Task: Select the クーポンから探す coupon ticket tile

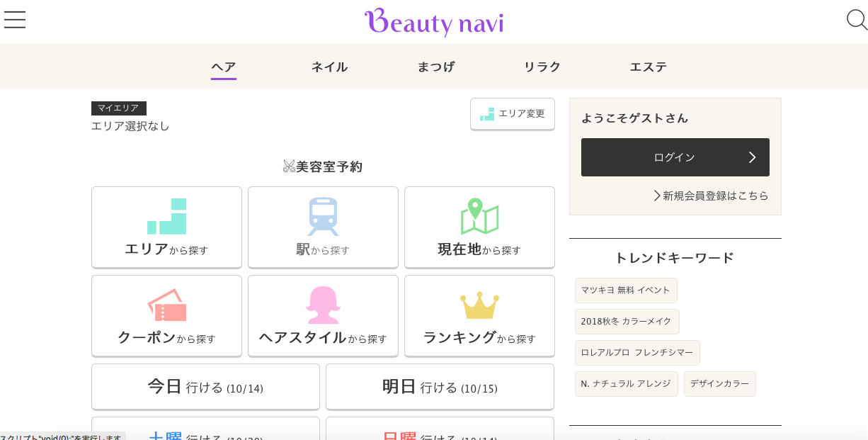Action: pyautogui.click(x=166, y=315)
